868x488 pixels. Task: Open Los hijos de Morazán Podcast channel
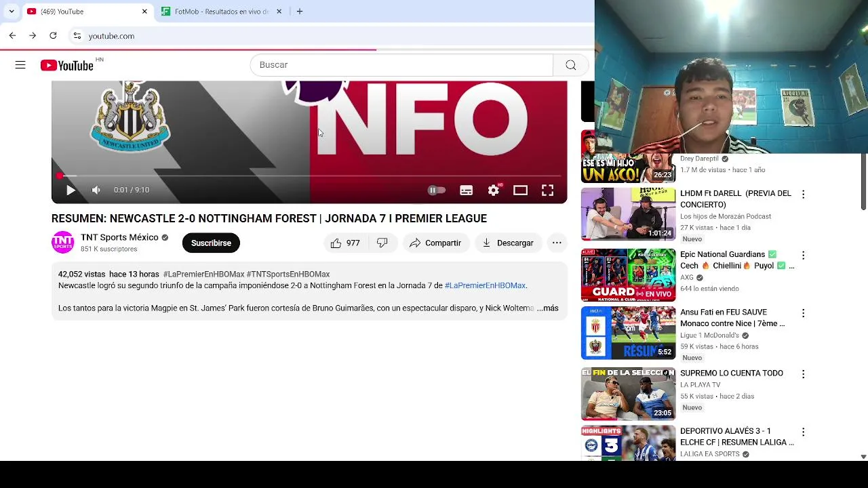coord(726,217)
